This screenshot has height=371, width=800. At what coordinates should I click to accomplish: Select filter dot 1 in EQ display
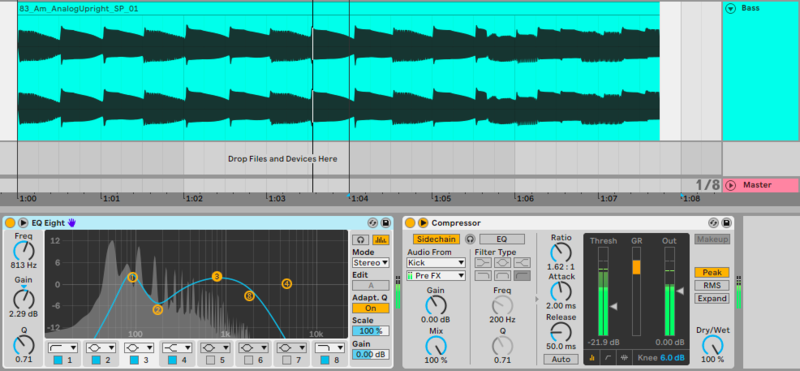pyautogui.click(x=133, y=277)
